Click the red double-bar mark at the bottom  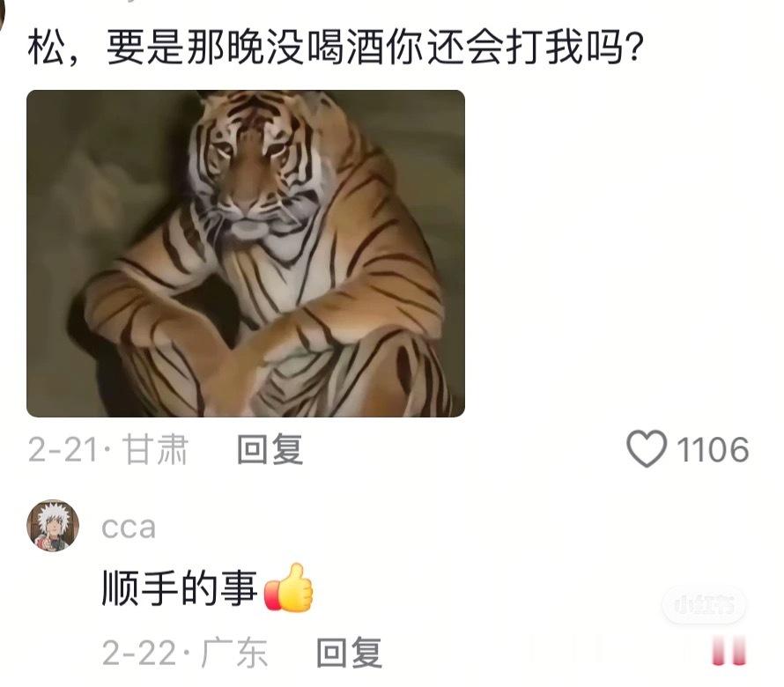729,651
